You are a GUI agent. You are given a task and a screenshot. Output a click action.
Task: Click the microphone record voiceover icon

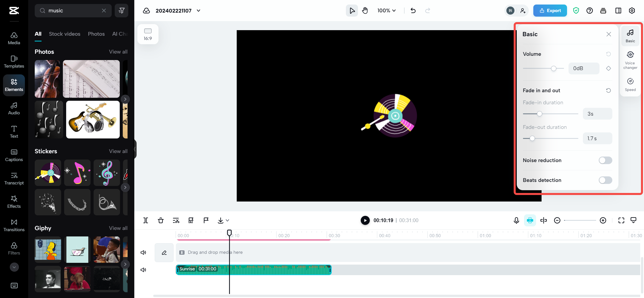(516, 220)
